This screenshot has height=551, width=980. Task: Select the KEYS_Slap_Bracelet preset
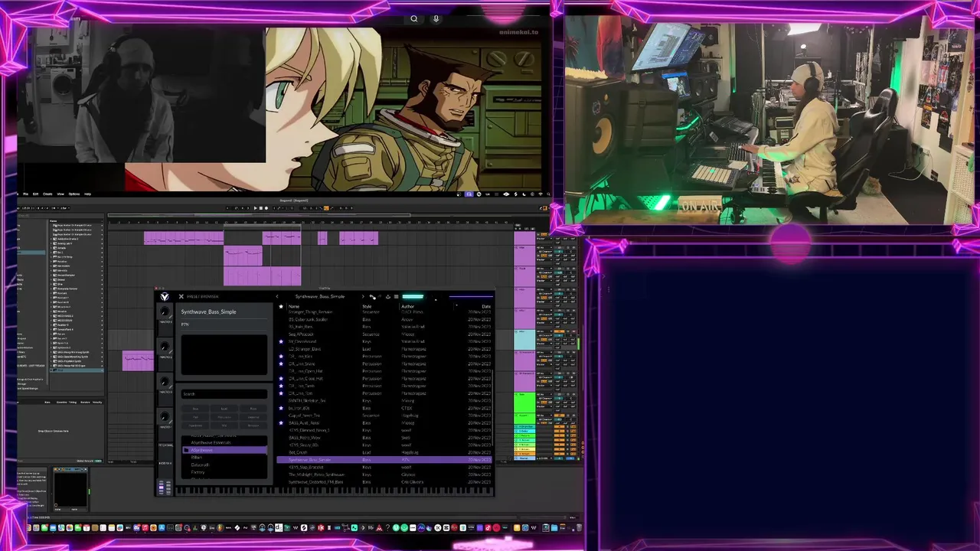(305, 467)
